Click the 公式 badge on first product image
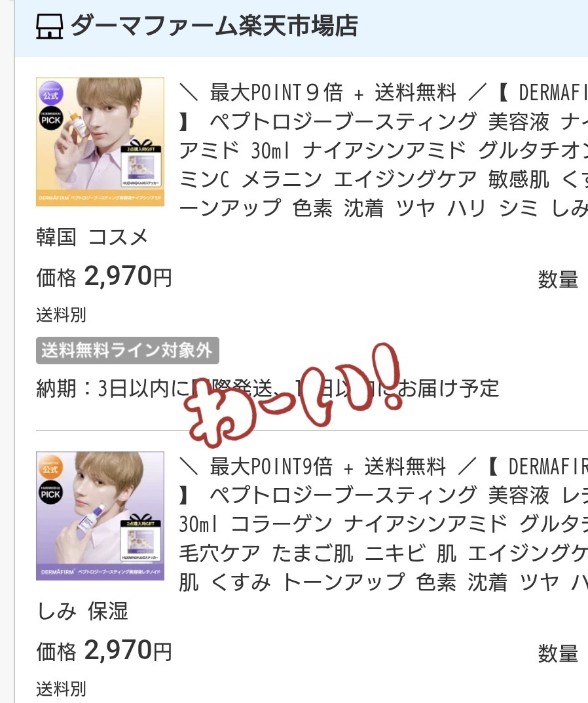 coord(50,94)
